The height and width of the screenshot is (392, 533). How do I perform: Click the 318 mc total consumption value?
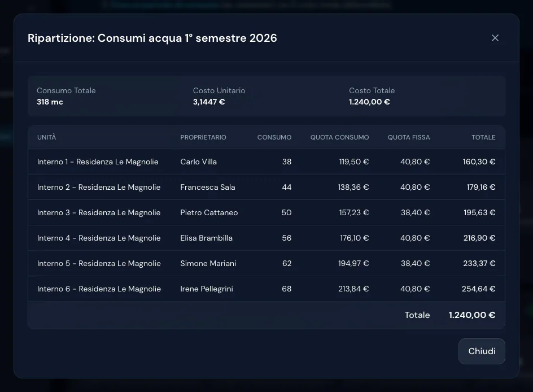(50, 102)
